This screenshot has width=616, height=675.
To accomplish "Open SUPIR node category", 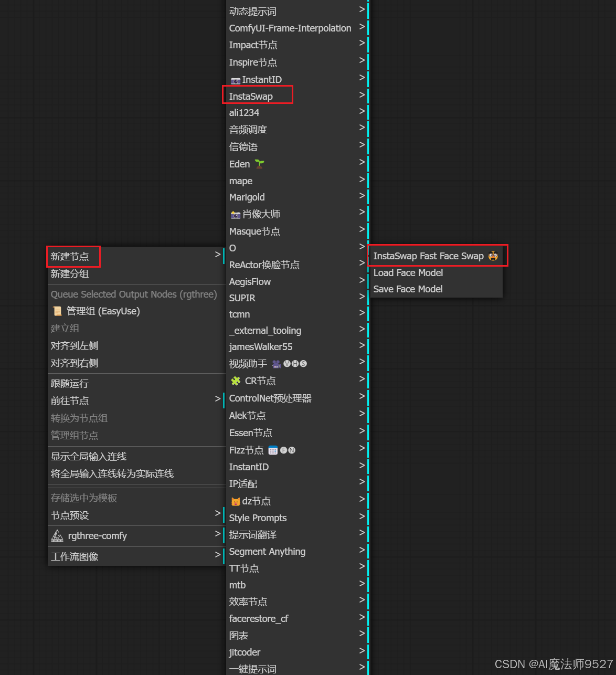I will (297, 298).
